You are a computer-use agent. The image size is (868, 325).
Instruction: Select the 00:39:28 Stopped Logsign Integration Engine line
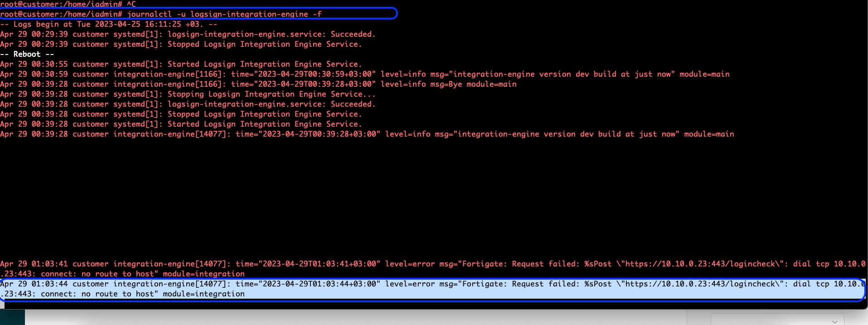click(181, 114)
